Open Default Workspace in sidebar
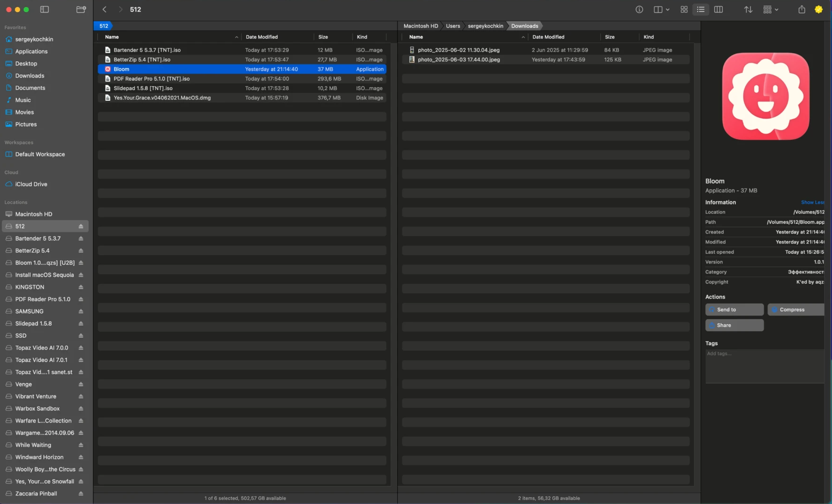 (x=45, y=154)
